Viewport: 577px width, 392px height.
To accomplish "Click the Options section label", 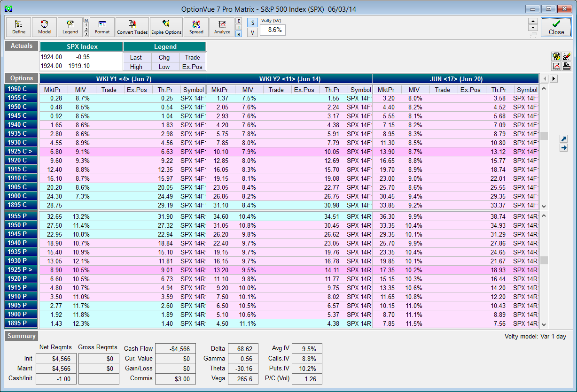I will [22, 78].
